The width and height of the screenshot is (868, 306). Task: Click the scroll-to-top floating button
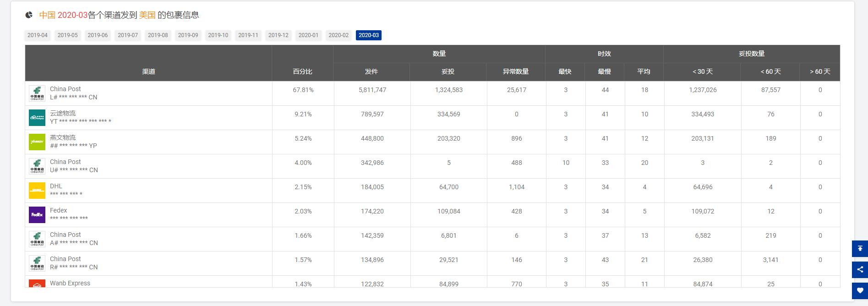pyautogui.click(x=860, y=249)
